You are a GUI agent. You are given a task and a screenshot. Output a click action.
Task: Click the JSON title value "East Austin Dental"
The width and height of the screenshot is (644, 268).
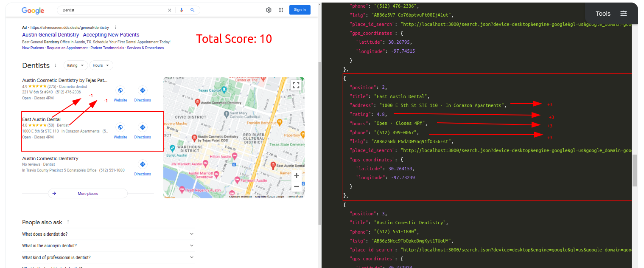(401, 96)
